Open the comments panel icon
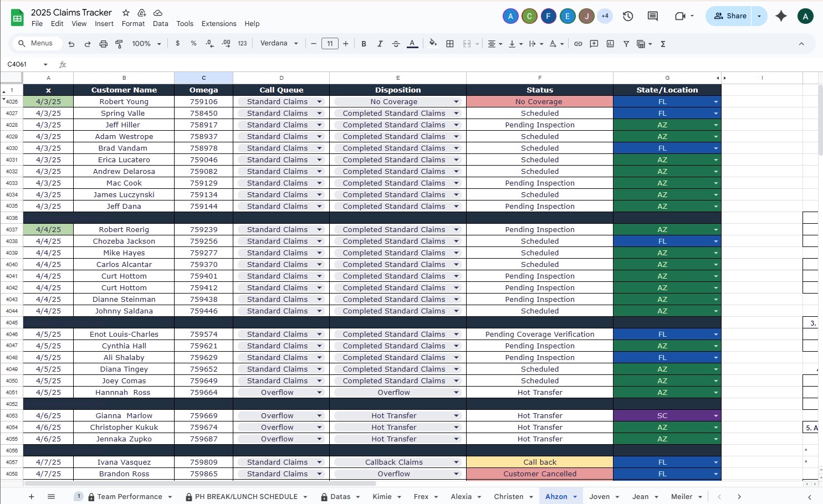This screenshot has height=504, width=823. tap(653, 16)
